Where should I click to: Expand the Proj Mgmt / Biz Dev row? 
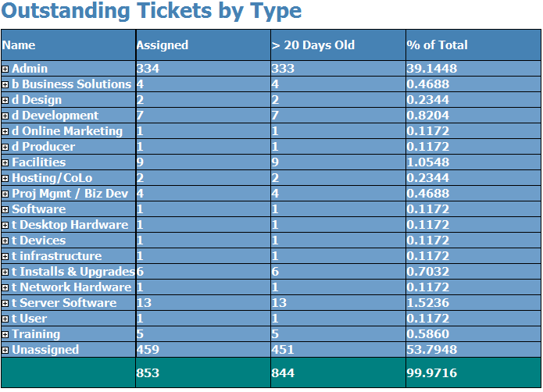click(5, 194)
